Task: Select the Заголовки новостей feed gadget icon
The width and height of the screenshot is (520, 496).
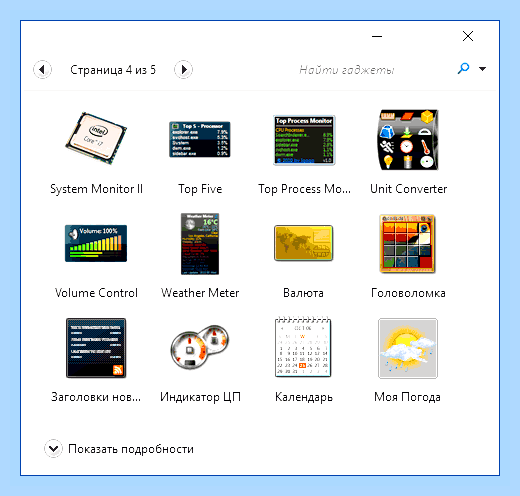Action: 96,348
